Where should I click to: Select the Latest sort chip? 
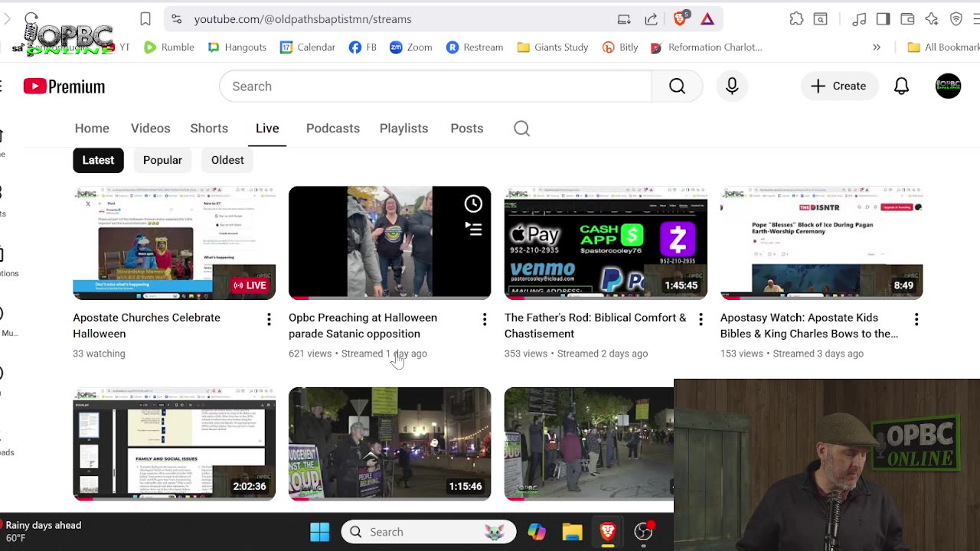[x=98, y=160]
